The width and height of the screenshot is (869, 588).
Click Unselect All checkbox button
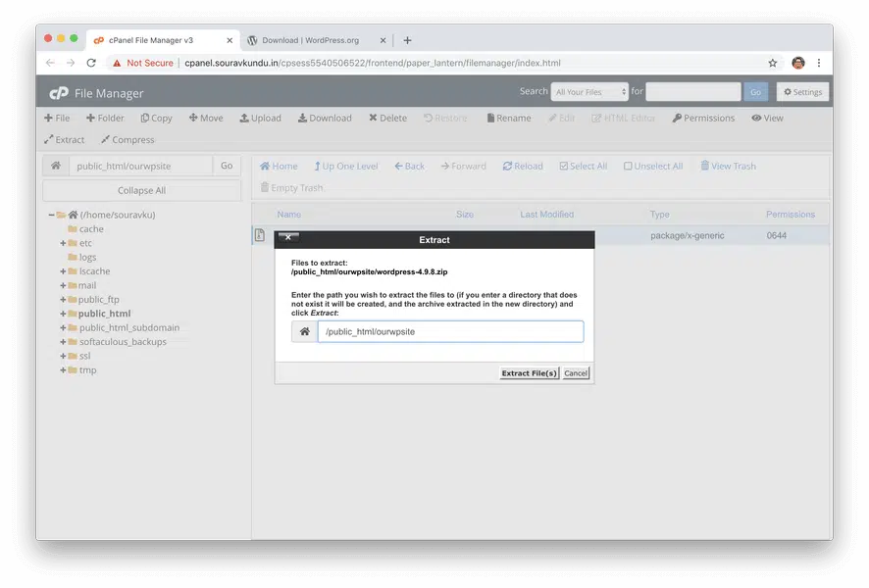click(628, 167)
